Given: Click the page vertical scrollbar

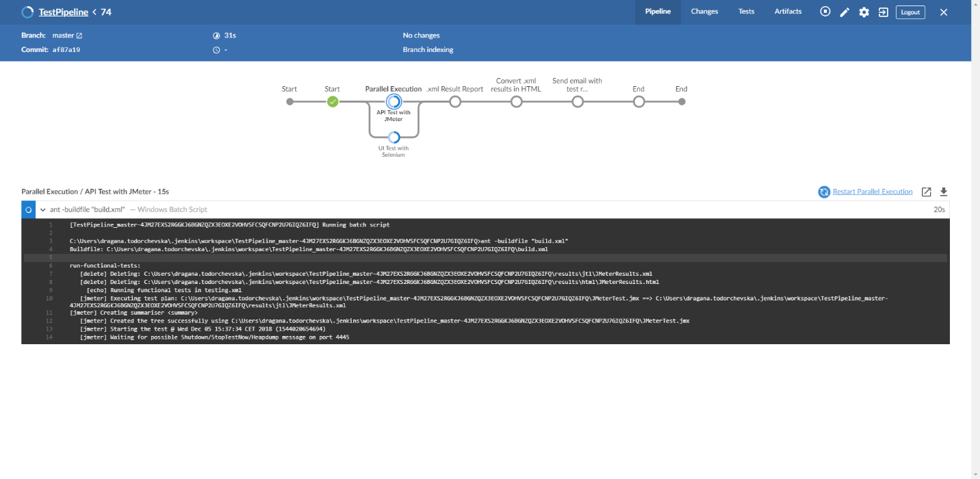Looking at the screenshot, I should [975, 239].
